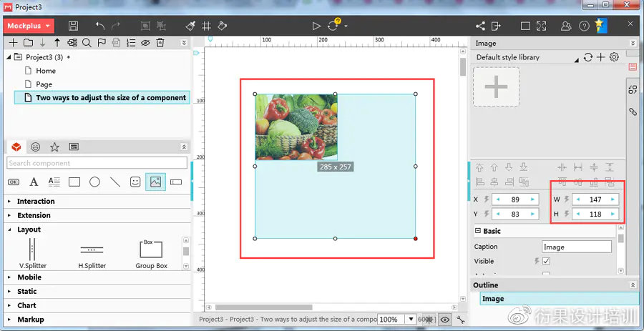Image resolution: width=644 pixels, height=331 pixels.
Task: Click the Caption input field
Action: (577, 247)
